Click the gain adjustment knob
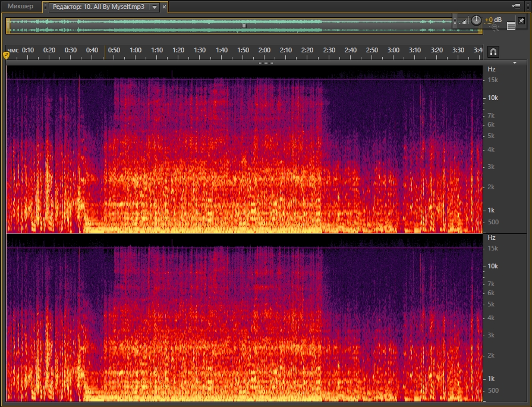Image resolution: width=532 pixels, height=407 pixels. point(476,20)
